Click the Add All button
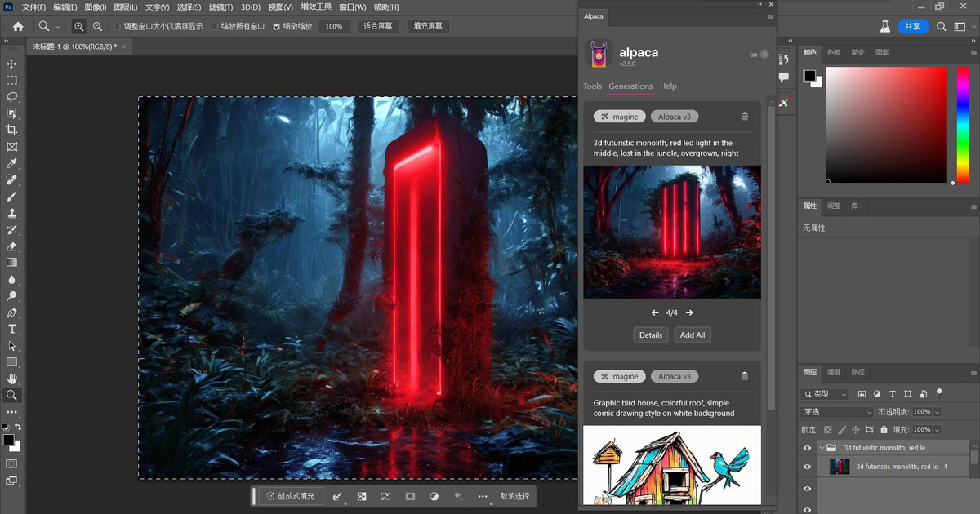The width and height of the screenshot is (980, 514). pos(693,335)
